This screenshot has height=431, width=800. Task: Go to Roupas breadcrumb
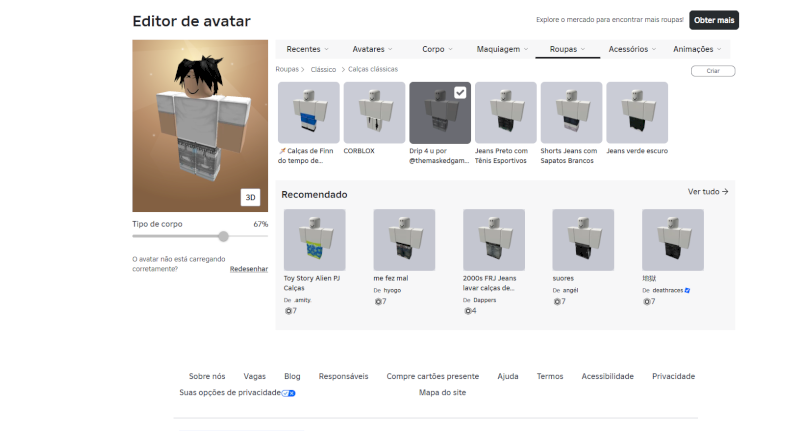click(287, 69)
